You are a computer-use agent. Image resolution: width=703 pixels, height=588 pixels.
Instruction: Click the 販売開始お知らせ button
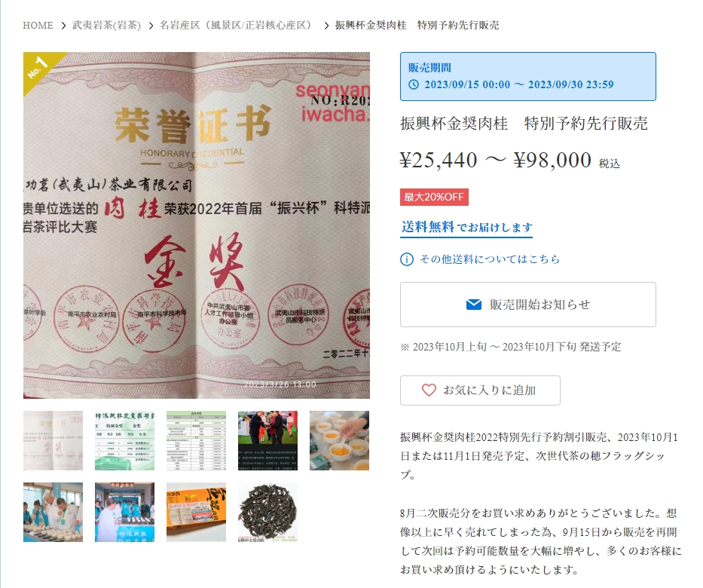pyautogui.click(x=527, y=305)
